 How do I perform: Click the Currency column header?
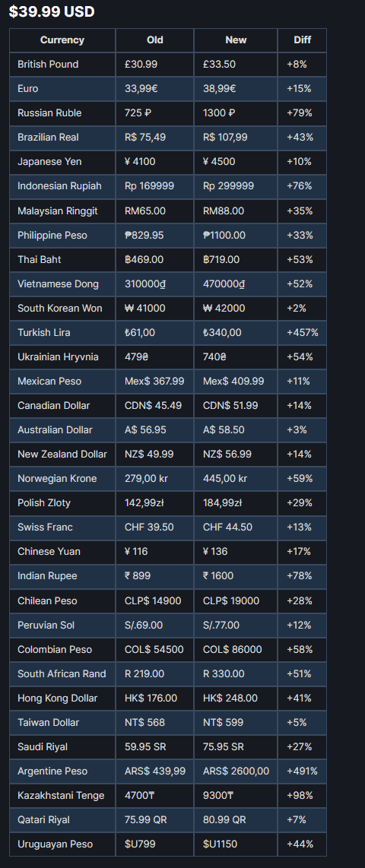tap(62, 40)
